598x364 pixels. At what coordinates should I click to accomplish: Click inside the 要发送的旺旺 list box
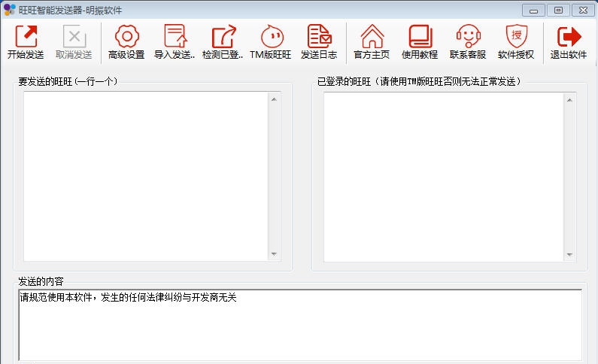(x=146, y=177)
